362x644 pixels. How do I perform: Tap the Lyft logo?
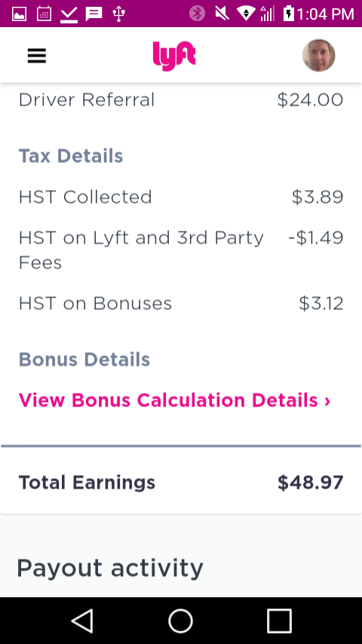pos(174,56)
